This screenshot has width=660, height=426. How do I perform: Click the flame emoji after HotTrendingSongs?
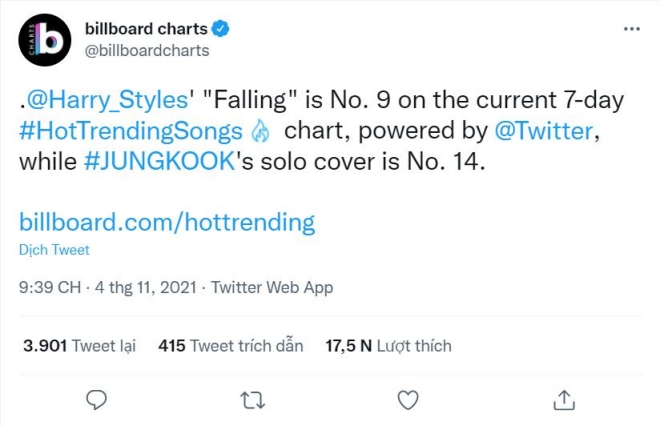260,131
